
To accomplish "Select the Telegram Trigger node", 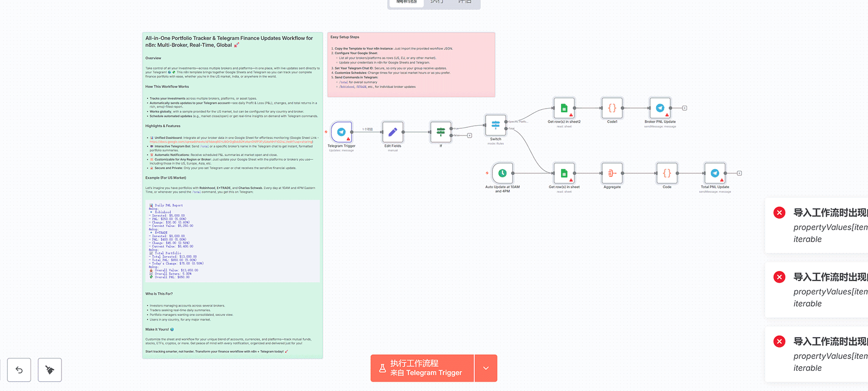I will [342, 132].
